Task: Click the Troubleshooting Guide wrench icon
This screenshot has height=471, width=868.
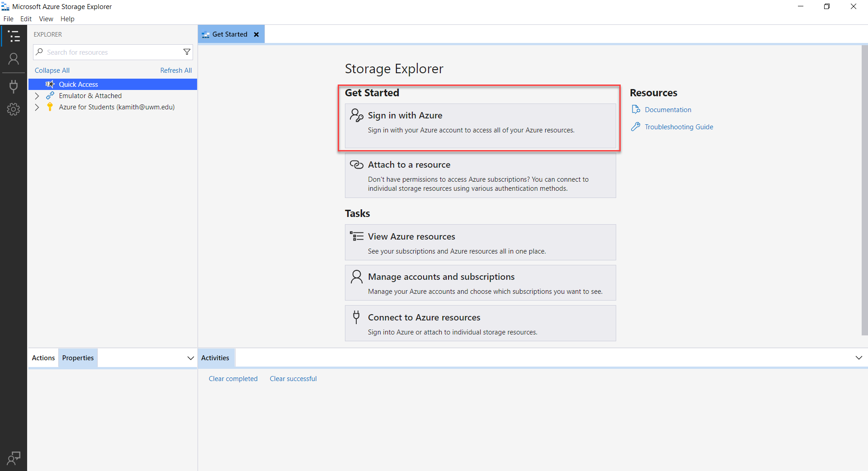Action: [x=636, y=127]
